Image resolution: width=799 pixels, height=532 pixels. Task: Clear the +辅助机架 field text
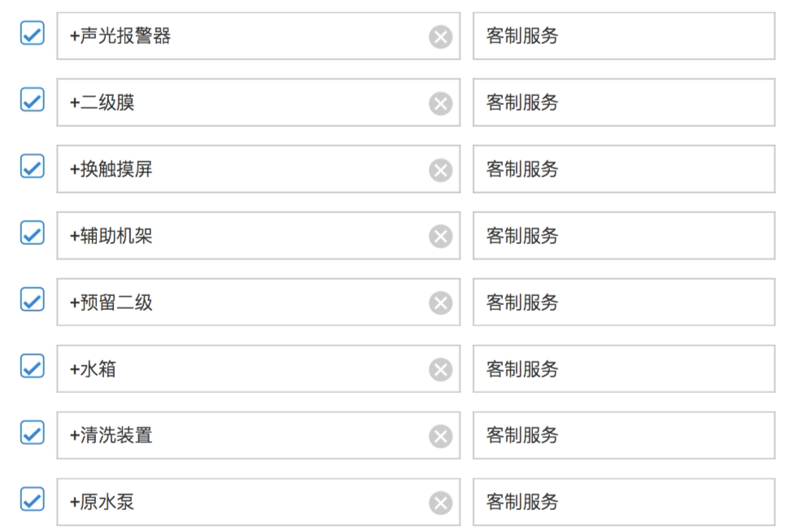point(440,237)
